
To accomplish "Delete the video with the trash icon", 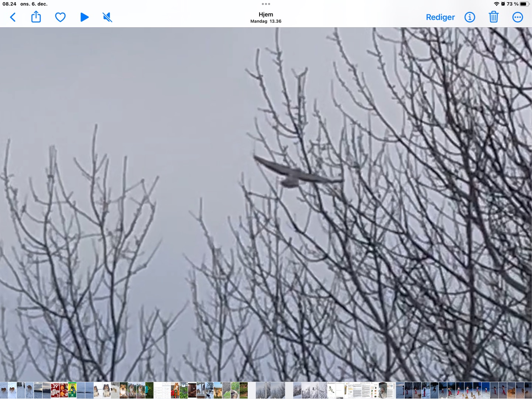I will click(494, 17).
